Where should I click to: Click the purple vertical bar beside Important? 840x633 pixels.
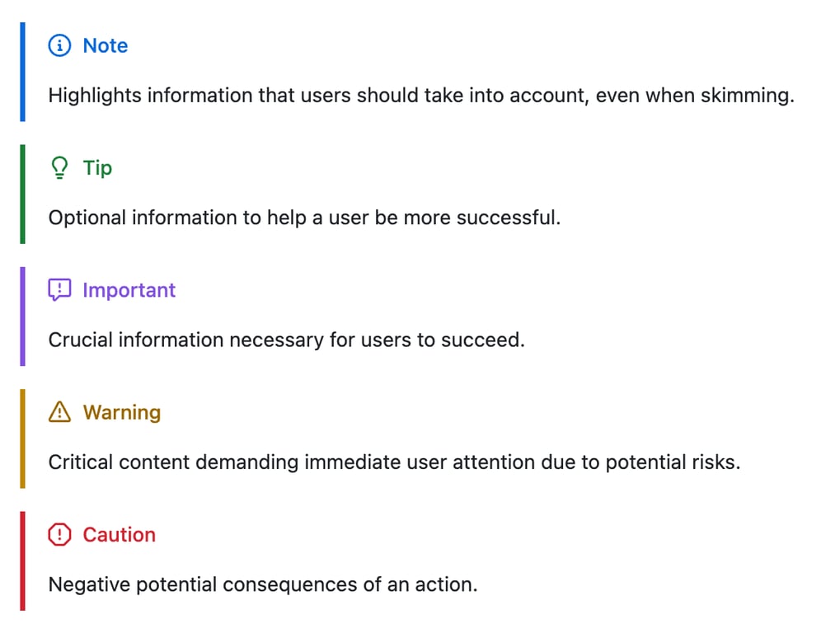22,316
